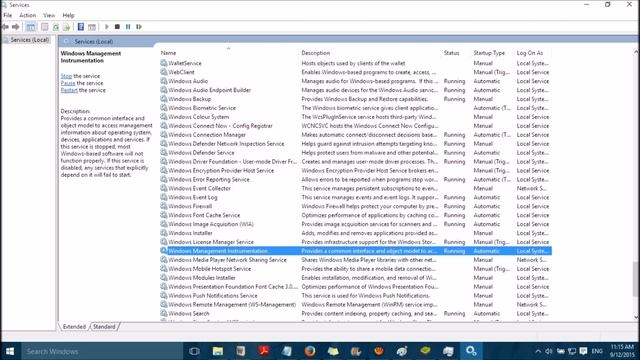The width and height of the screenshot is (640, 360).
Task: Switch to the Extended tab
Action: [74, 327]
